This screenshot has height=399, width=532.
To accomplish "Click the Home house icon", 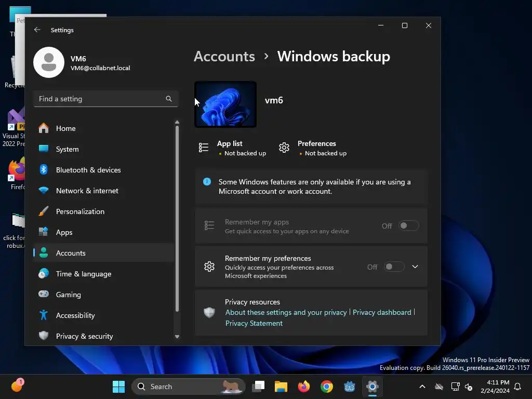I will [44, 128].
